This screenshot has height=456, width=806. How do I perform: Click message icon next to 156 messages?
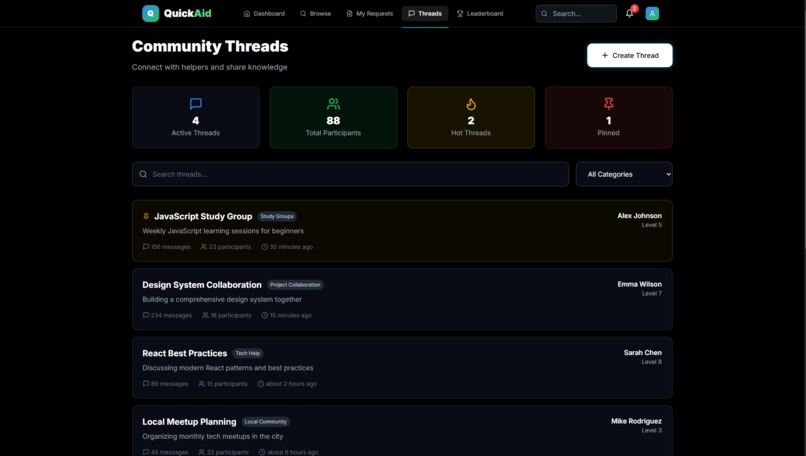click(146, 247)
